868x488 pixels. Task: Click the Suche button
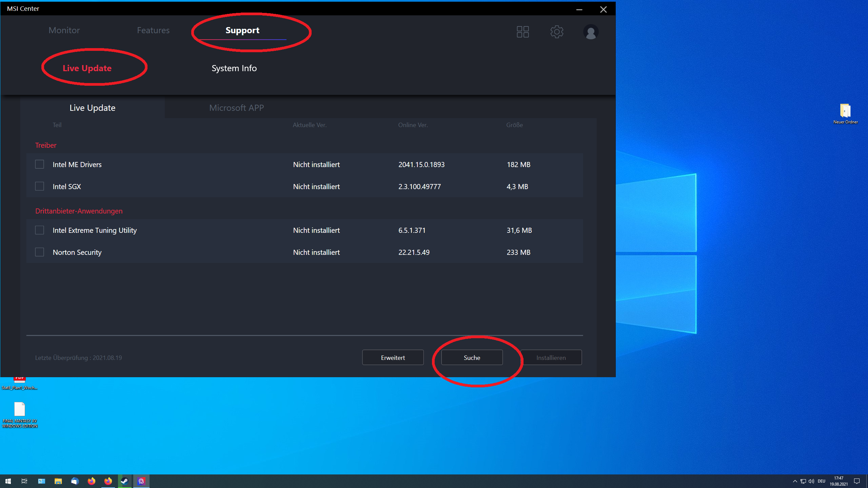472,358
